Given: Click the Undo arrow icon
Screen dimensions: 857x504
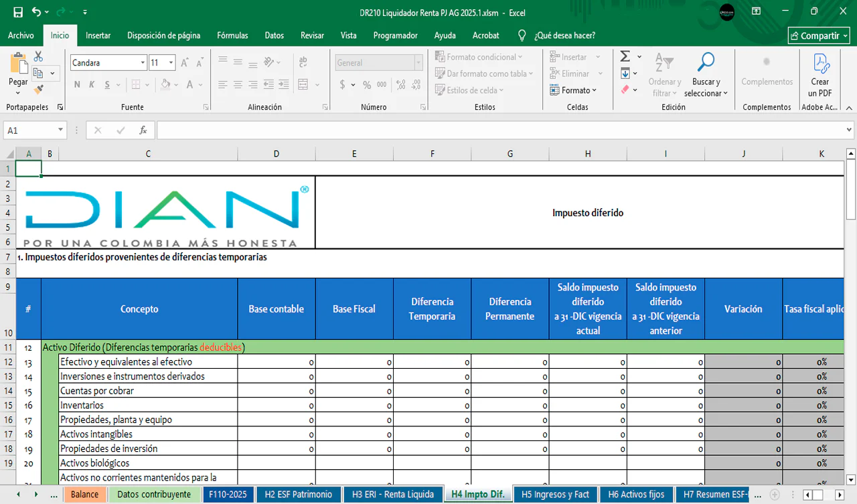Looking at the screenshot, I should click(36, 13).
